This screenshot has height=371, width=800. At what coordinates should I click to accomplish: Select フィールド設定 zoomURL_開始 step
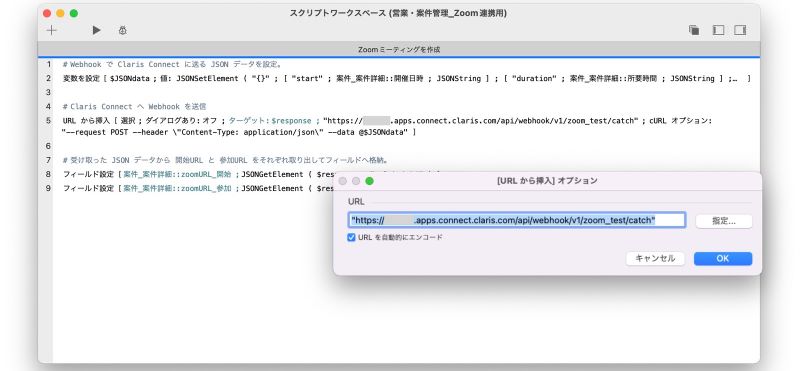(x=198, y=174)
